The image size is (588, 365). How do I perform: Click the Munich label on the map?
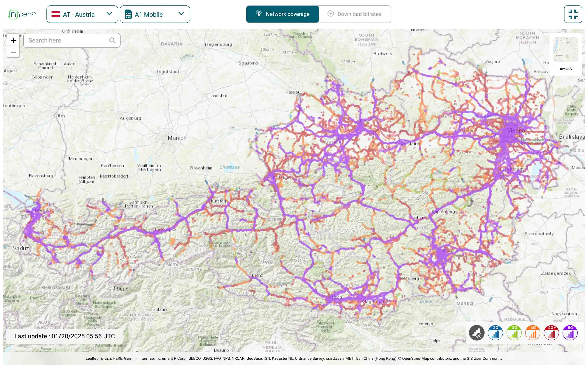click(x=177, y=138)
